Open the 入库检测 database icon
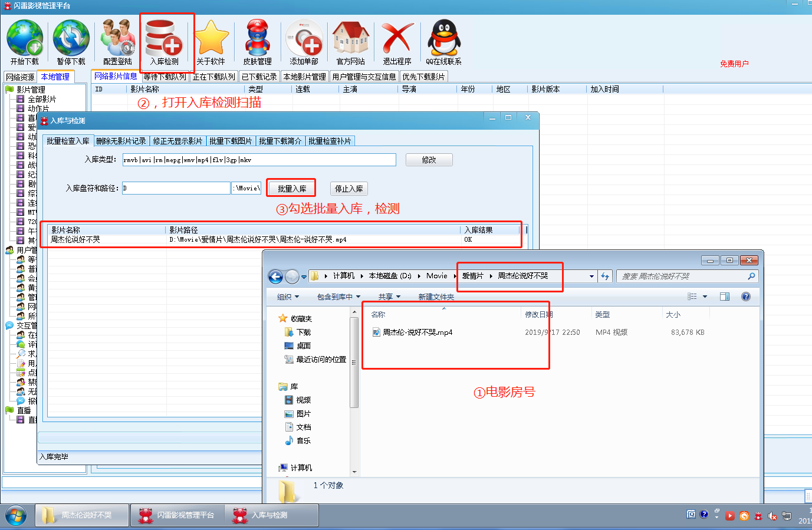812x530 pixels. pos(164,39)
